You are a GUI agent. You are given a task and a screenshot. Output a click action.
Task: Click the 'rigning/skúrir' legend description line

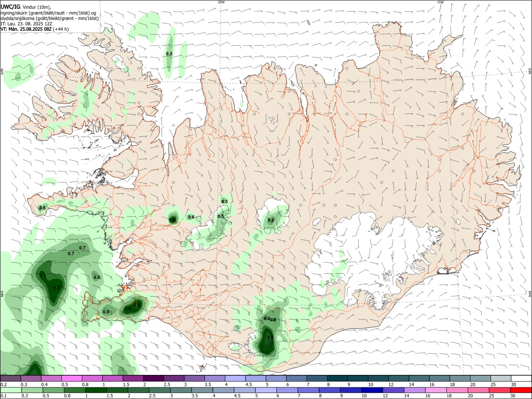[49, 13]
